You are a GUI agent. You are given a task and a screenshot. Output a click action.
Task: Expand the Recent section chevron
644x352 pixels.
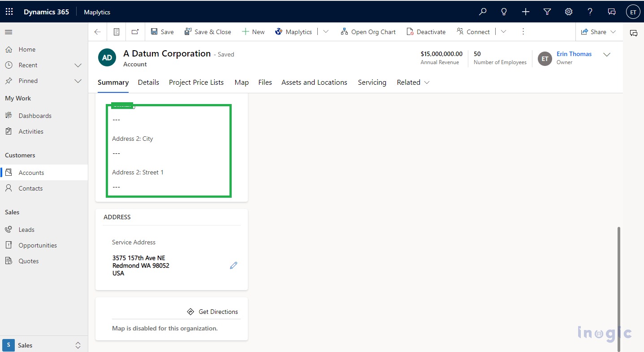coord(78,65)
